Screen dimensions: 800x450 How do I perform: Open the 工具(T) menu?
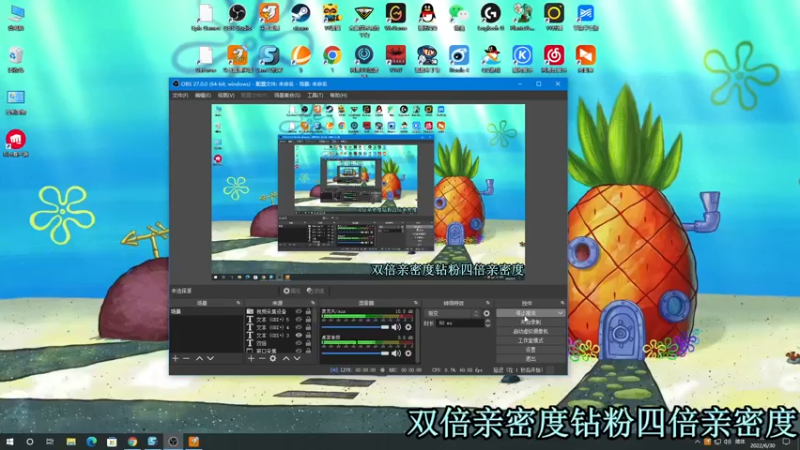click(315, 95)
